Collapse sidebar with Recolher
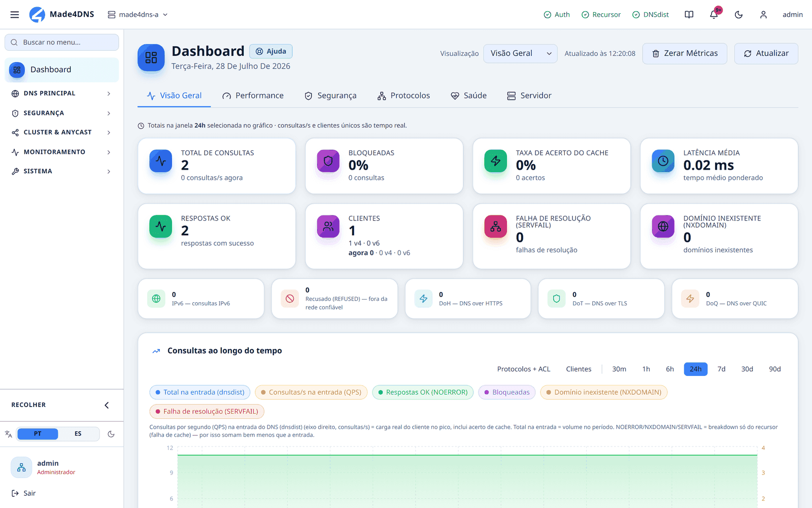The width and height of the screenshot is (812, 508). pos(61,405)
